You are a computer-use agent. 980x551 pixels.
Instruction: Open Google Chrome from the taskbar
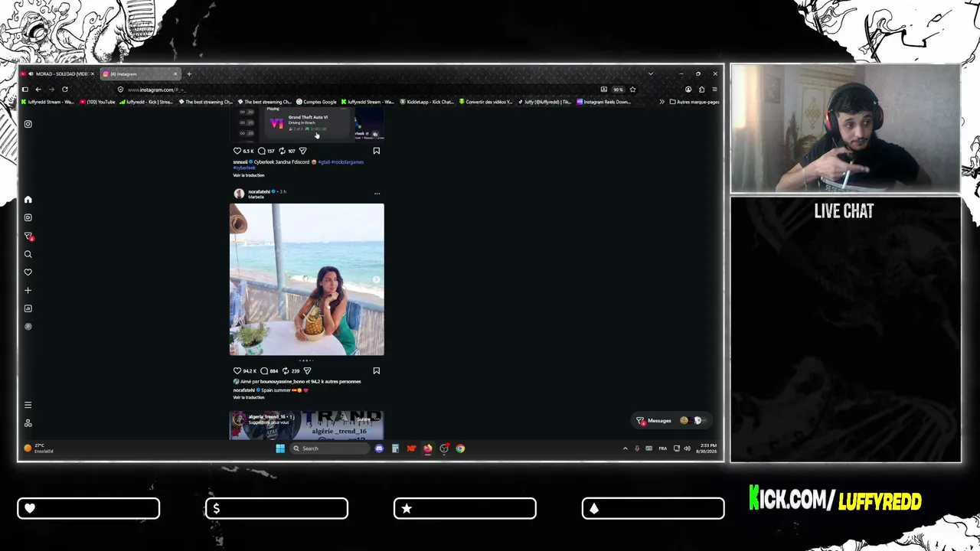460,448
